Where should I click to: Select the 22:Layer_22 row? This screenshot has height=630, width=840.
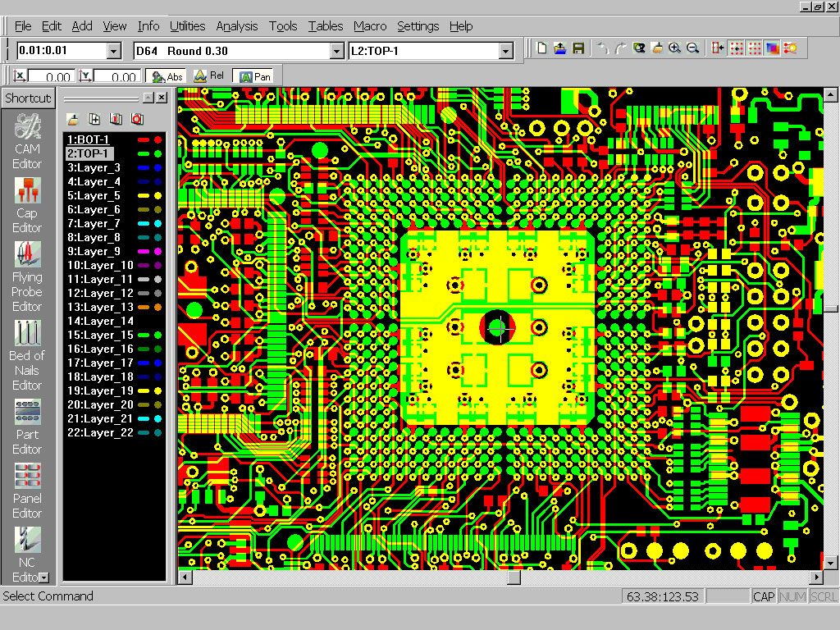click(114, 432)
